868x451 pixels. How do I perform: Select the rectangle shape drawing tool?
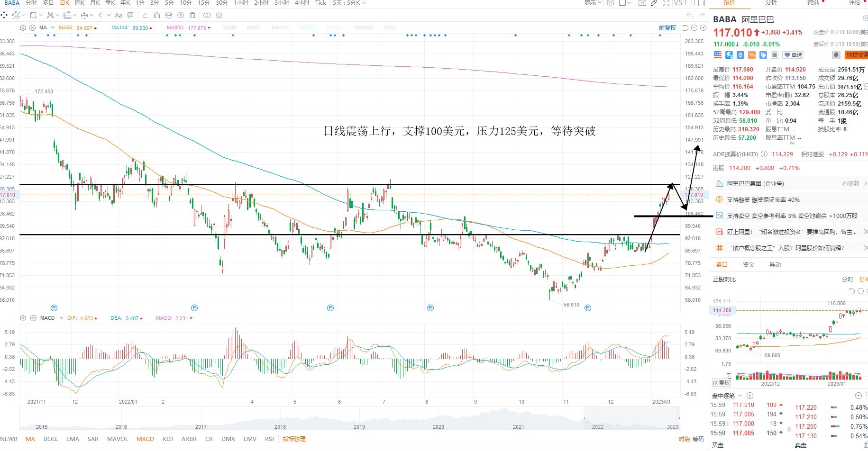point(33,15)
